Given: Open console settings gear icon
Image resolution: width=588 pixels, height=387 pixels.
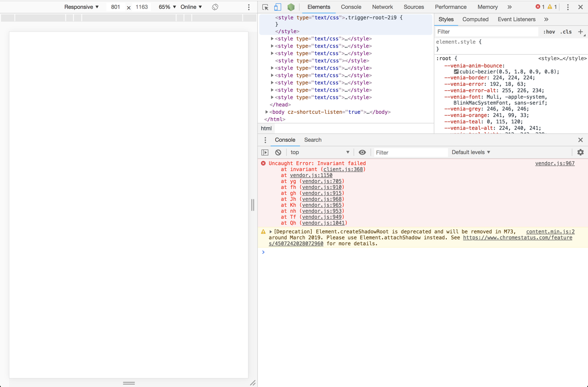Looking at the screenshot, I should pyautogui.click(x=581, y=152).
